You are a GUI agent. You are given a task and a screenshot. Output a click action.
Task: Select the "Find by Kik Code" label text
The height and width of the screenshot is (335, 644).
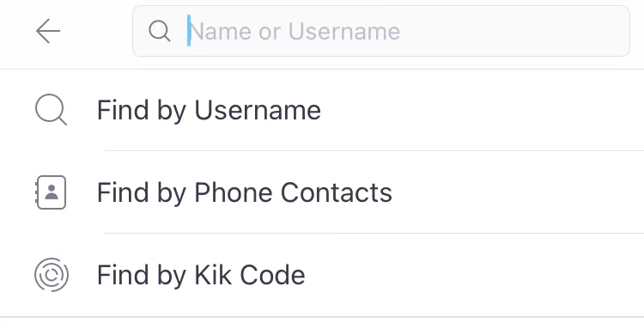(x=201, y=275)
